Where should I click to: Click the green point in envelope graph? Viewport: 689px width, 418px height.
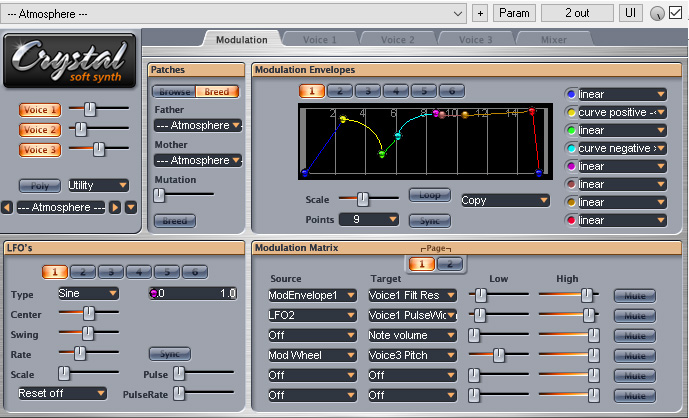382,154
